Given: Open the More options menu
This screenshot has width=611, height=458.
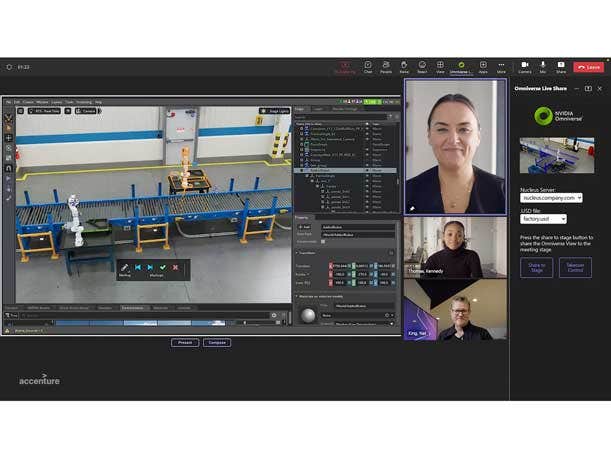Looking at the screenshot, I should [x=501, y=66].
